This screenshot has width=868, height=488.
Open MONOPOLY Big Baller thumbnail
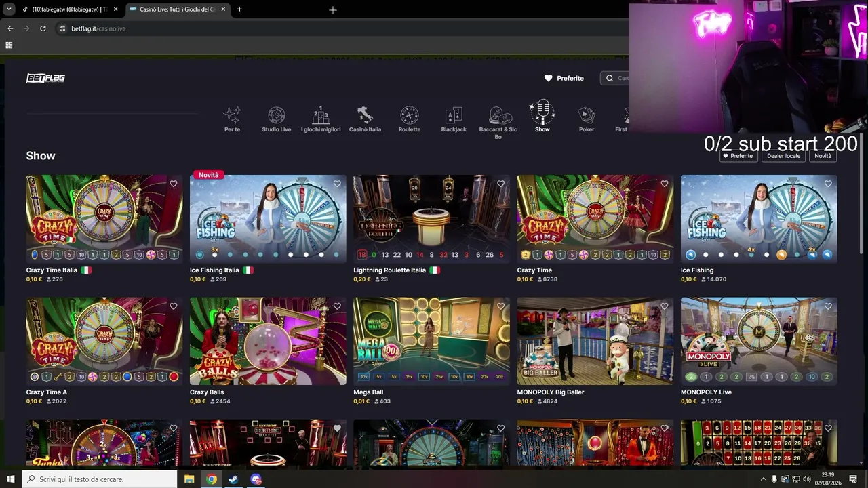595,341
